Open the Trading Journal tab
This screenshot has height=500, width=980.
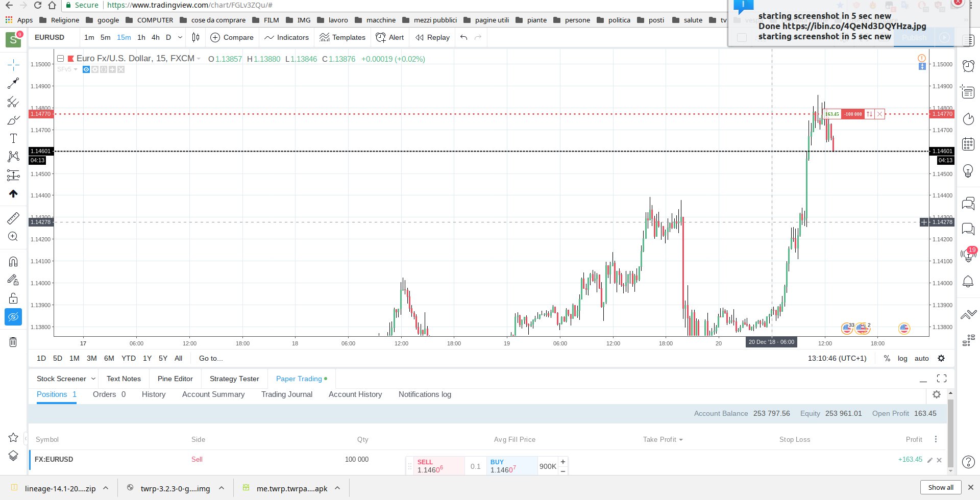coord(287,394)
